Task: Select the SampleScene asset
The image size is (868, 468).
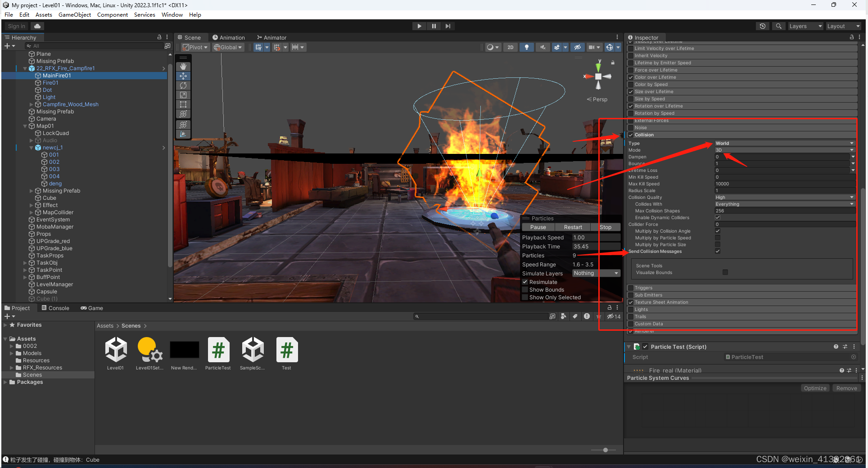Action: click(x=253, y=354)
